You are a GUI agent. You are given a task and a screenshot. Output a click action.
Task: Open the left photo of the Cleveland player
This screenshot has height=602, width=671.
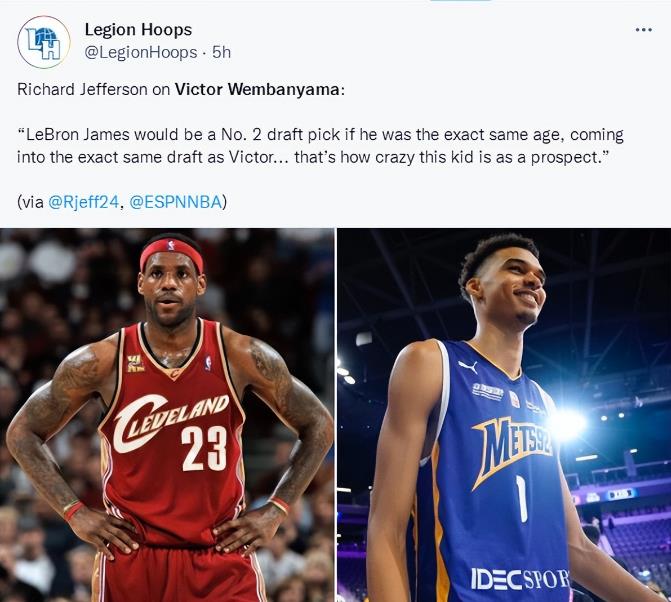(x=167, y=415)
